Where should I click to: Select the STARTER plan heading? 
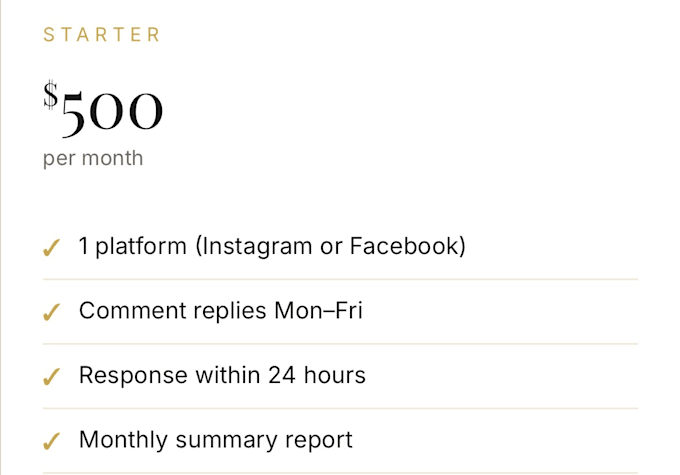(102, 35)
